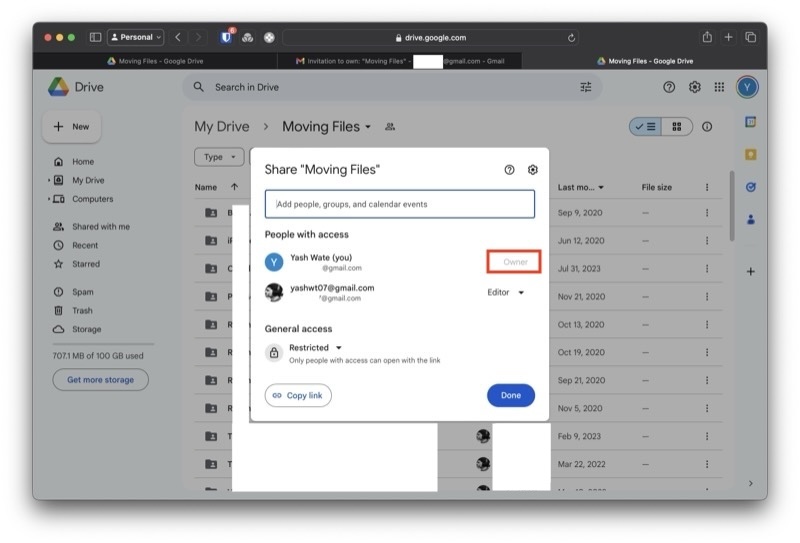Open search options filter icon
800x543 pixels.
coord(586,87)
